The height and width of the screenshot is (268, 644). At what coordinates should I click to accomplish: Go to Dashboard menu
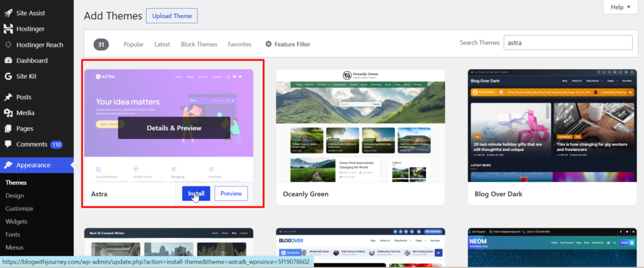click(32, 60)
